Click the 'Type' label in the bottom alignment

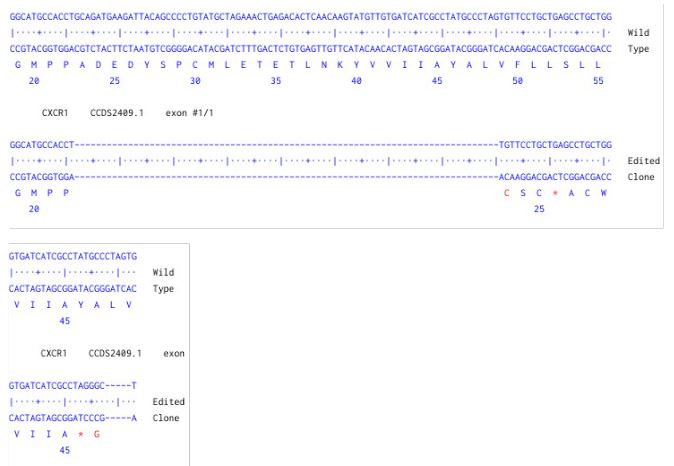click(163, 289)
